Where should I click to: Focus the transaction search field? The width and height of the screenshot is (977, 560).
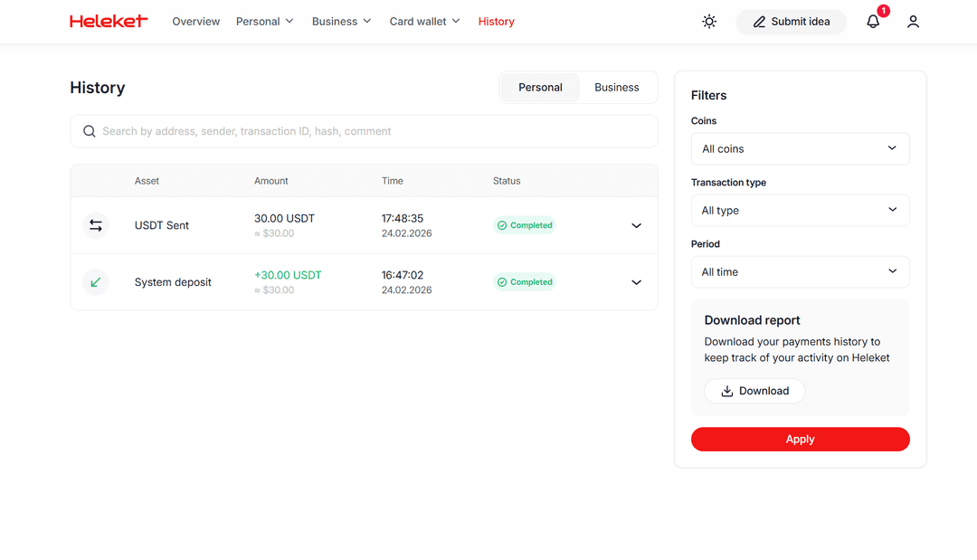(x=371, y=131)
